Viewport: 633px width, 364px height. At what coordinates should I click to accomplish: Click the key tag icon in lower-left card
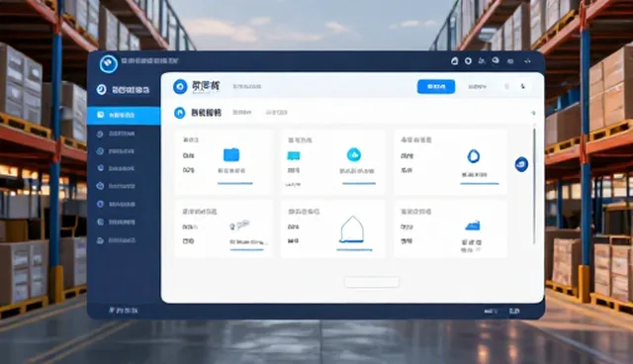click(x=239, y=226)
